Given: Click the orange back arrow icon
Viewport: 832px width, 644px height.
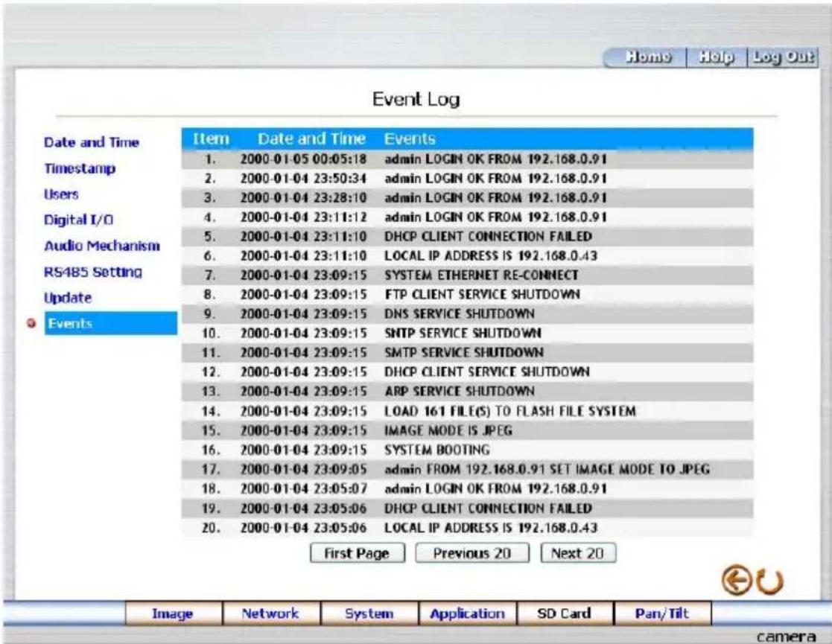Looking at the screenshot, I should click(736, 580).
